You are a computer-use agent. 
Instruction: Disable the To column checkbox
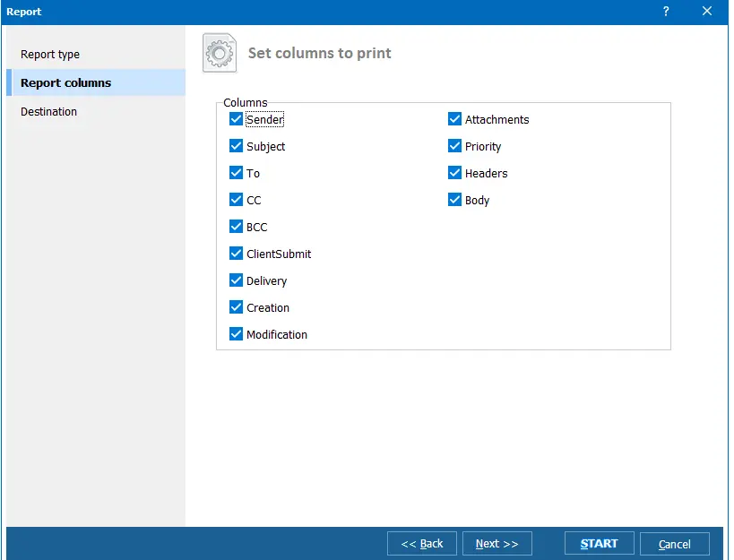tap(237, 173)
